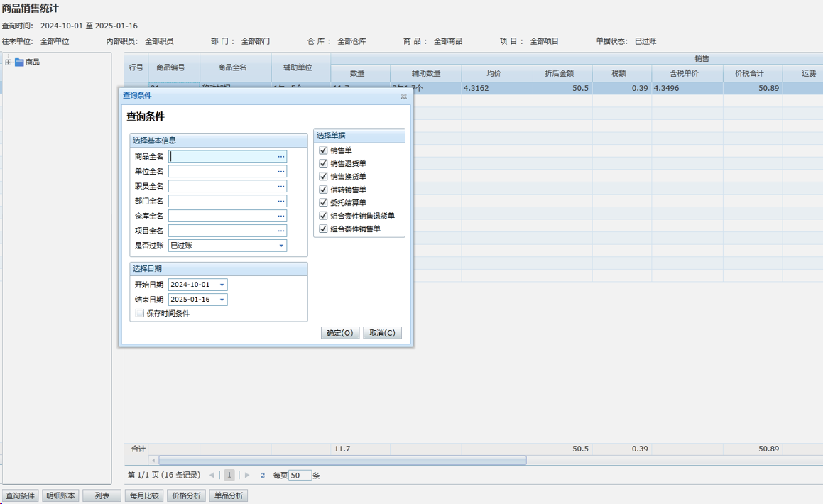
Task: Click the 每页 records-per-page input field
Action: pos(300,476)
